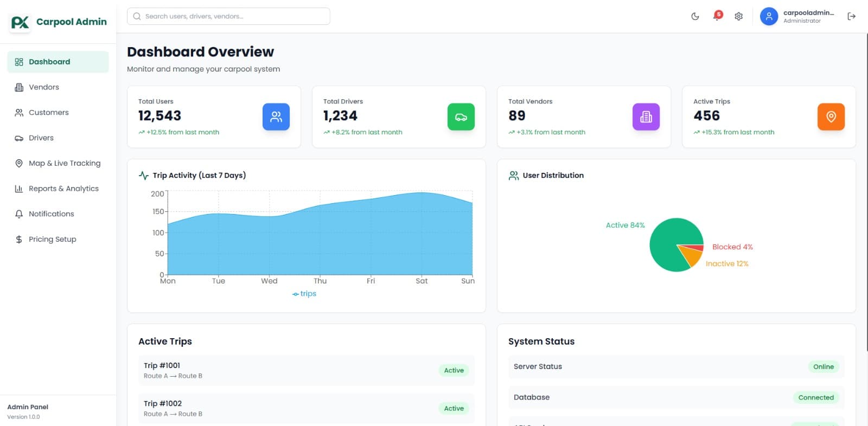Click '+3.1% from last month' text
The image size is (868, 426).
coord(551,132)
